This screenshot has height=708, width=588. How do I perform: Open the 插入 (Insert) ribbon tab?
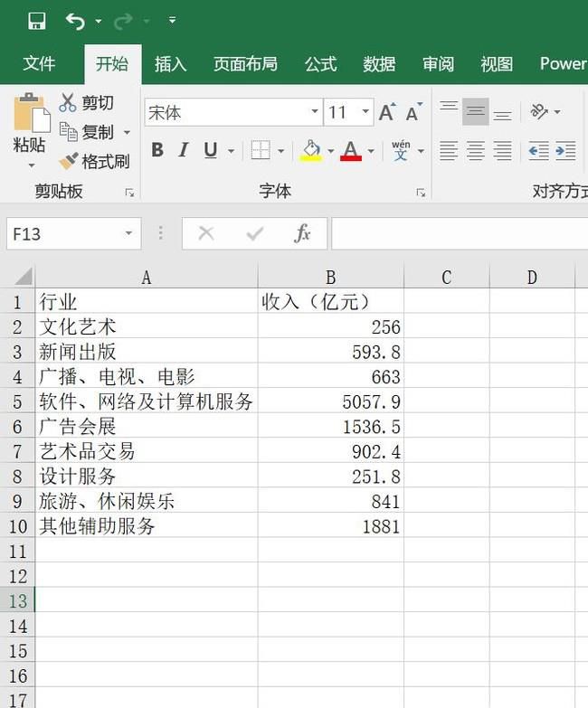[x=170, y=64]
